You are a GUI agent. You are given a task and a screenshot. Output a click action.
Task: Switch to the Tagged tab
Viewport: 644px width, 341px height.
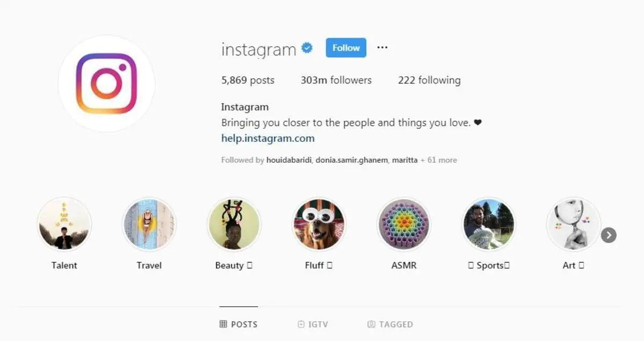tap(390, 324)
